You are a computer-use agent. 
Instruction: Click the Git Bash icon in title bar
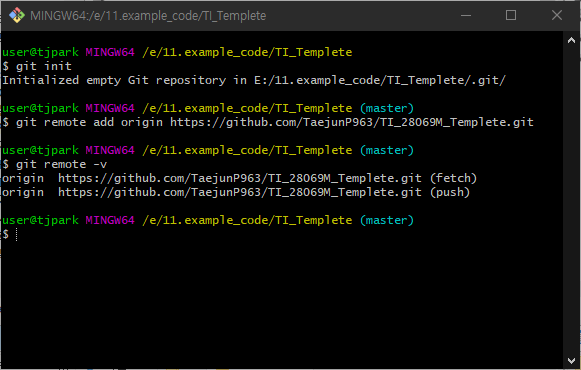17,16
